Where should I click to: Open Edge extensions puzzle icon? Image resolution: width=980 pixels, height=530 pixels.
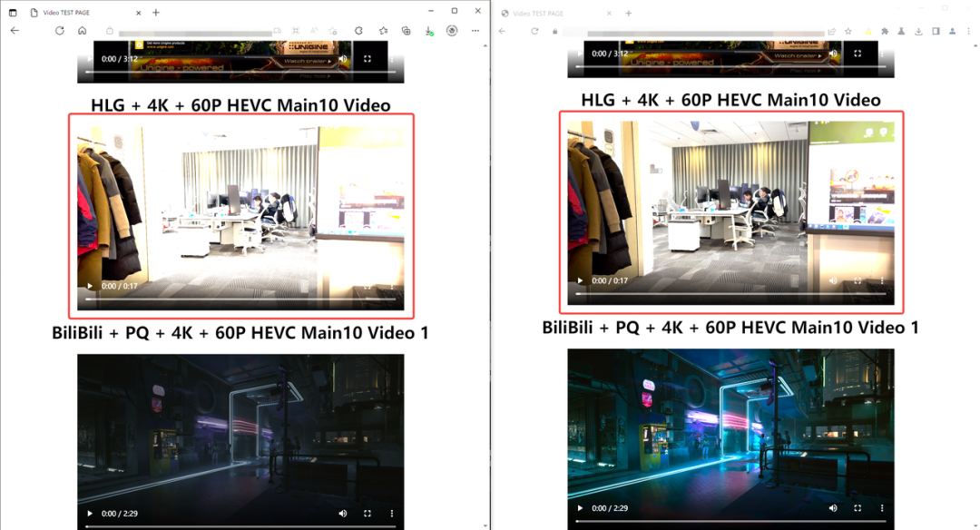tap(358, 31)
